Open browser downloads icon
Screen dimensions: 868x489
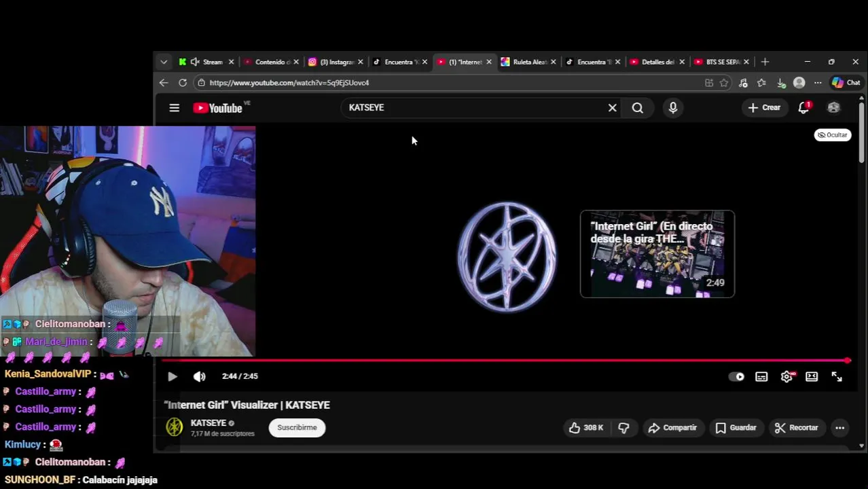pos(781,82)
